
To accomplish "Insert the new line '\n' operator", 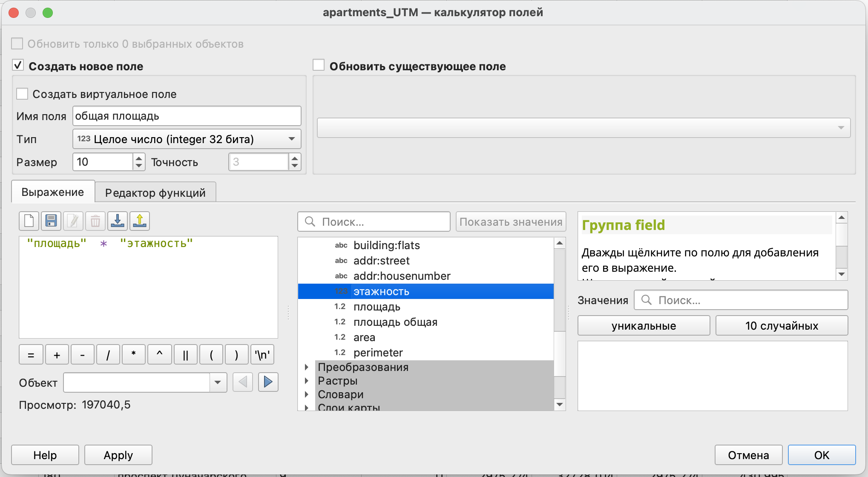I will tap(262, 355).
